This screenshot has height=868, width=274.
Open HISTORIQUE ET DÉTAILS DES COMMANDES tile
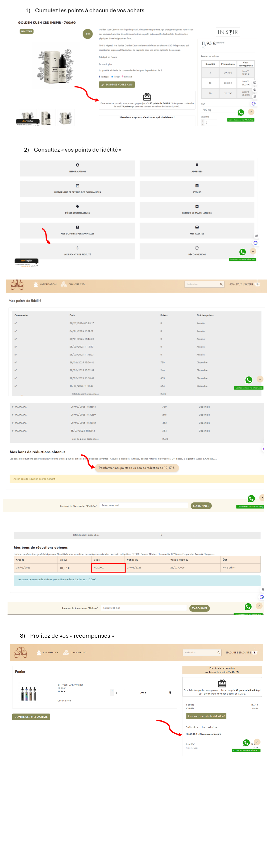point(77,189)
